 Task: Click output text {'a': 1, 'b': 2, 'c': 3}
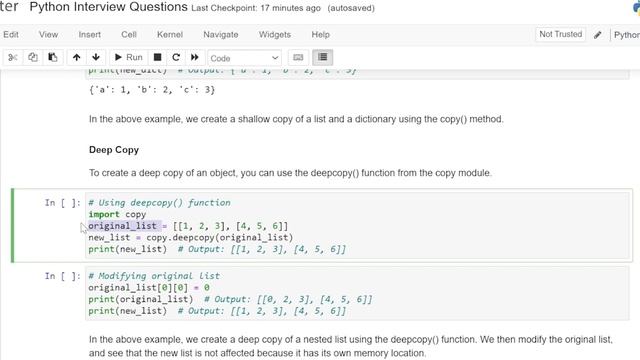(x=152, y=89)
